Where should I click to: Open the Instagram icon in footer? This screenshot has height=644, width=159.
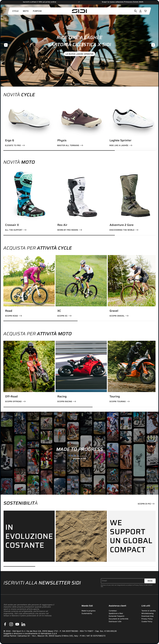click(11, 624)
